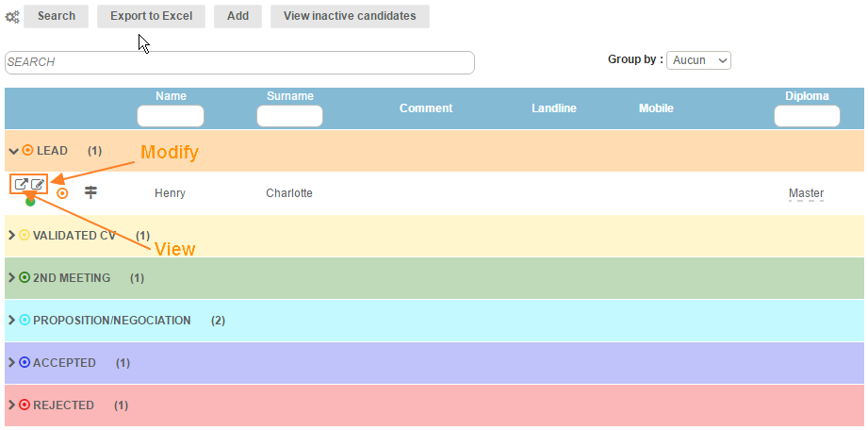Click View inactive candidates button

pyautogui.click(x=350, y=16)
